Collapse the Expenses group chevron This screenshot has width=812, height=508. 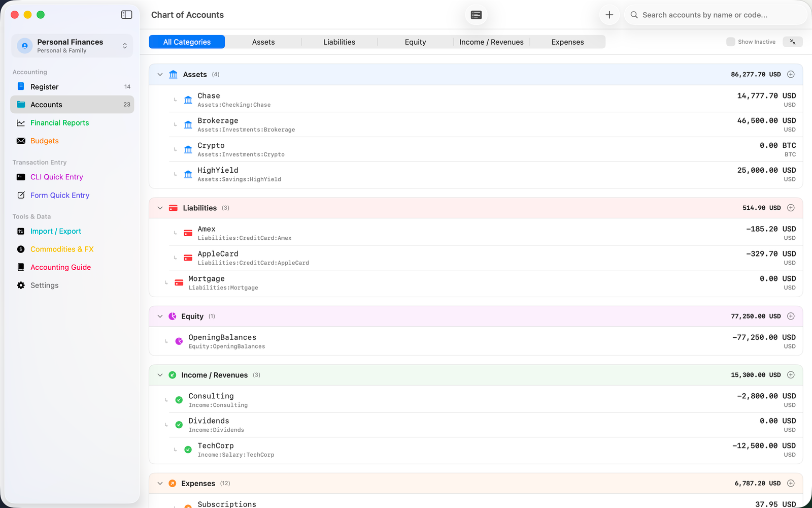click(160, 483)
